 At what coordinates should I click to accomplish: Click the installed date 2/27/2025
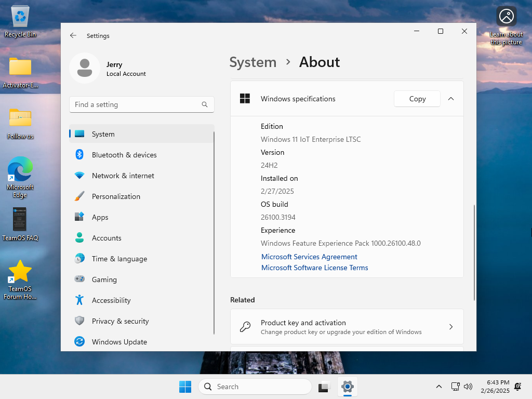277,191
